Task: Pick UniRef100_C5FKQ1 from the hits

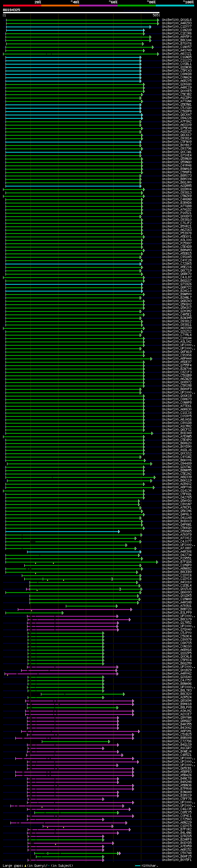Action: [x=177, y=494]
